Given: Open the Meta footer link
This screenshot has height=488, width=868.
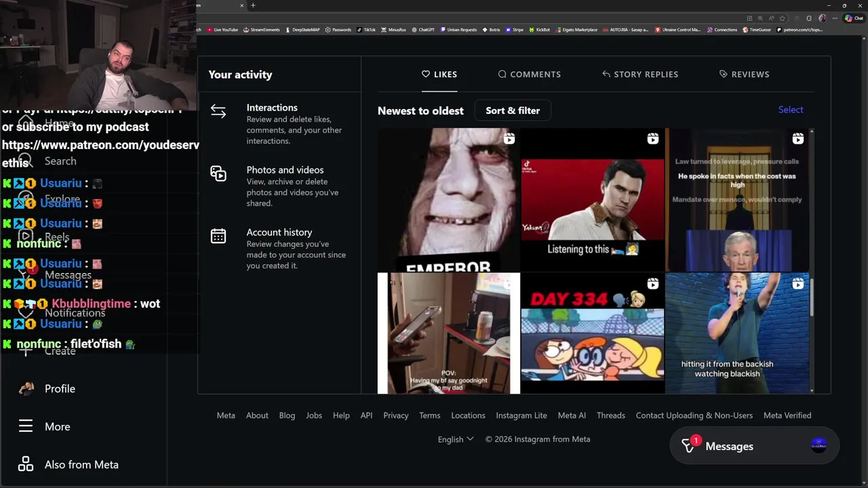Looking at the screenshot, I should pos(226,415).
